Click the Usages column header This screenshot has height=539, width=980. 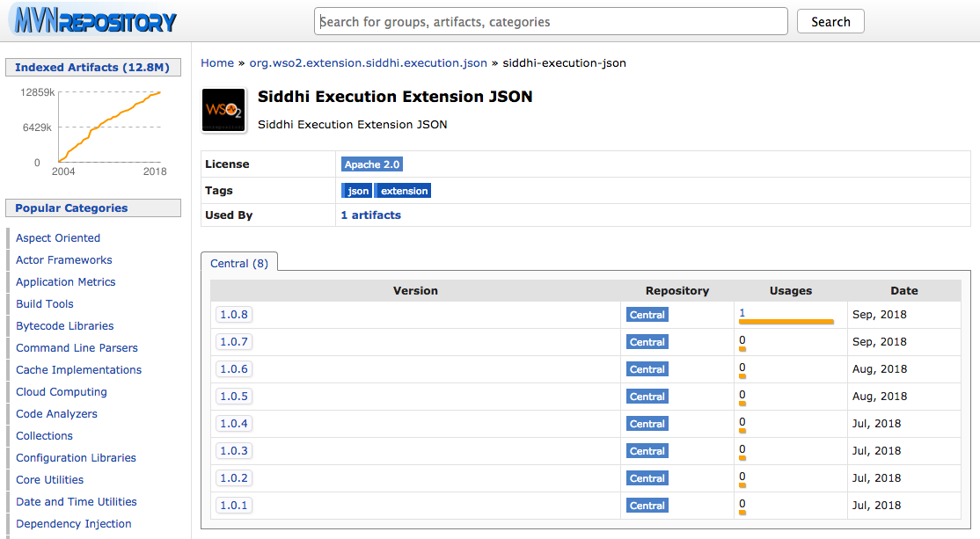tap(791, 290)
